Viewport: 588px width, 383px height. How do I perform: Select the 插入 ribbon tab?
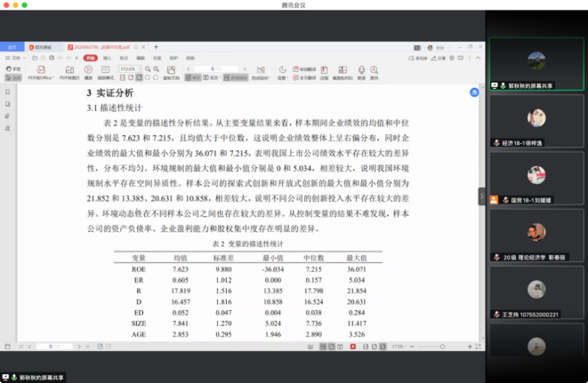(108, 58)
